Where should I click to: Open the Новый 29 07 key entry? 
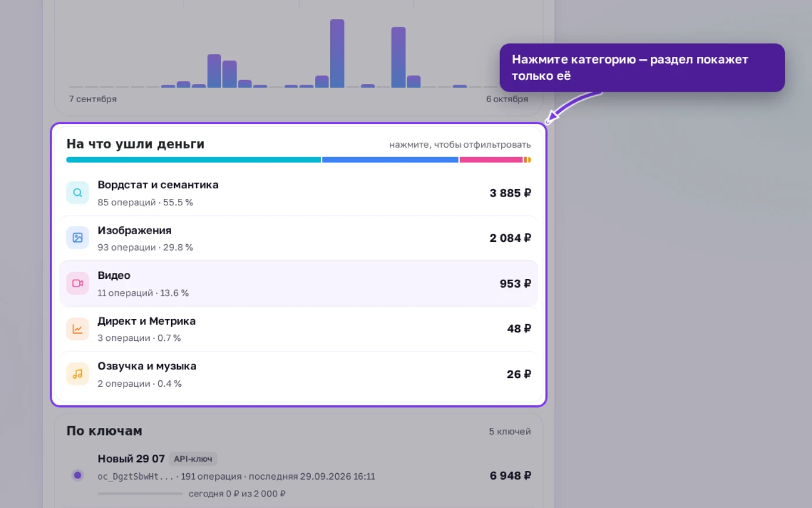[x=299, y=476]
